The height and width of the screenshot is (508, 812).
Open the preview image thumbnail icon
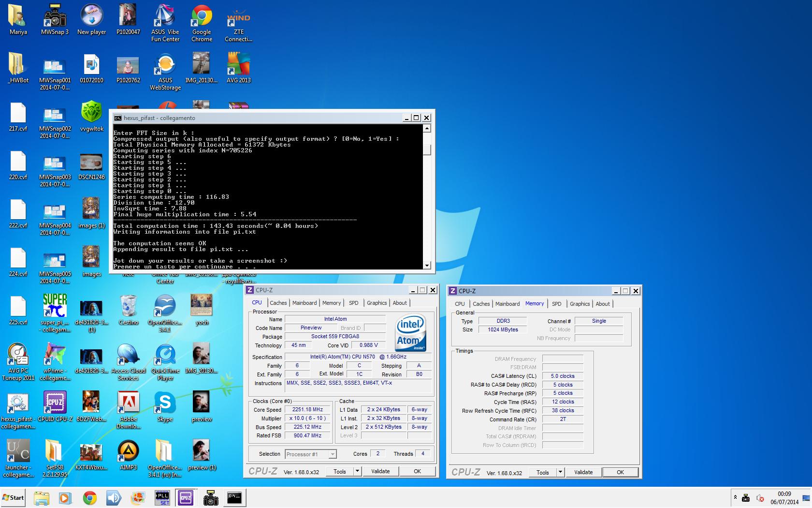202,406
